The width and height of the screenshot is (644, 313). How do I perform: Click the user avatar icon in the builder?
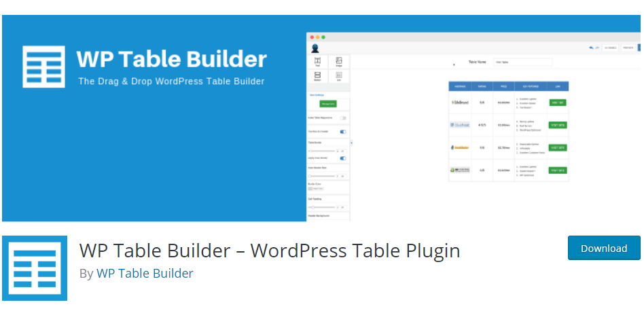tap(315, 48)
